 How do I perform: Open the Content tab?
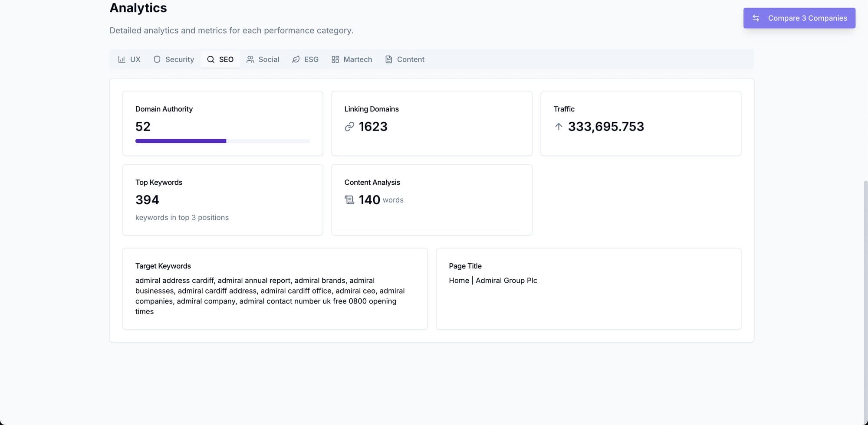tap(404, 59)
